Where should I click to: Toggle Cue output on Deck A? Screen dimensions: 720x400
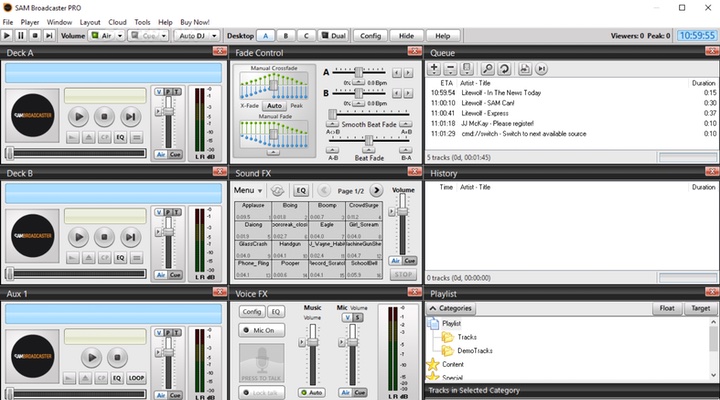(175, 154)
